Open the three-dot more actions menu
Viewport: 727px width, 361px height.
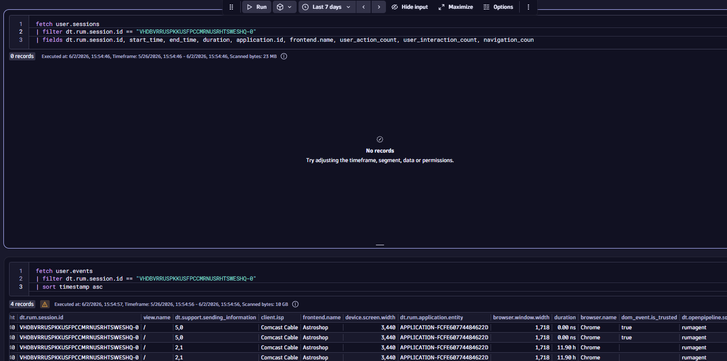pos(528,7)
